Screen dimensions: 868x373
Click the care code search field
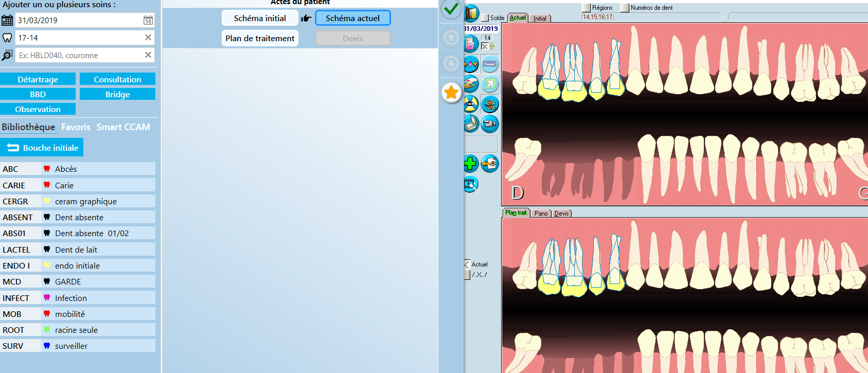[80, 55]
